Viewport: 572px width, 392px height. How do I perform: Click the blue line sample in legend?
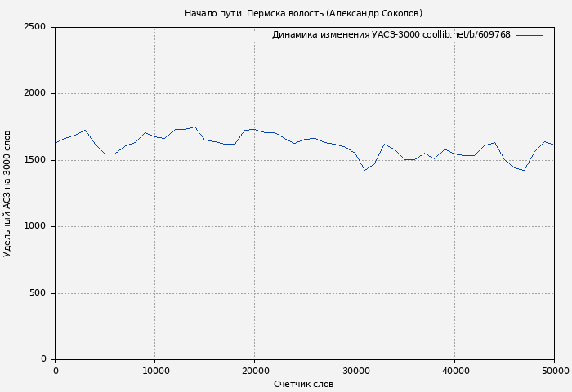[530, 35]
